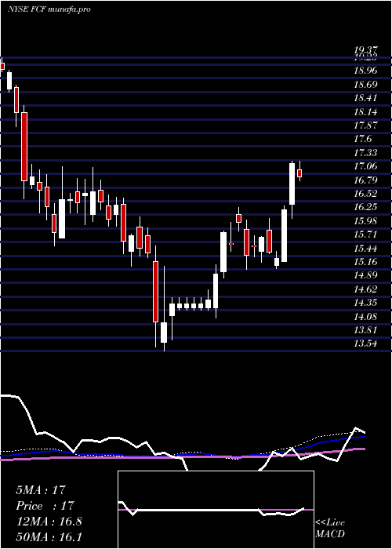
Task: Select the 13.81 price level label
Action: (x=366, y=330)
